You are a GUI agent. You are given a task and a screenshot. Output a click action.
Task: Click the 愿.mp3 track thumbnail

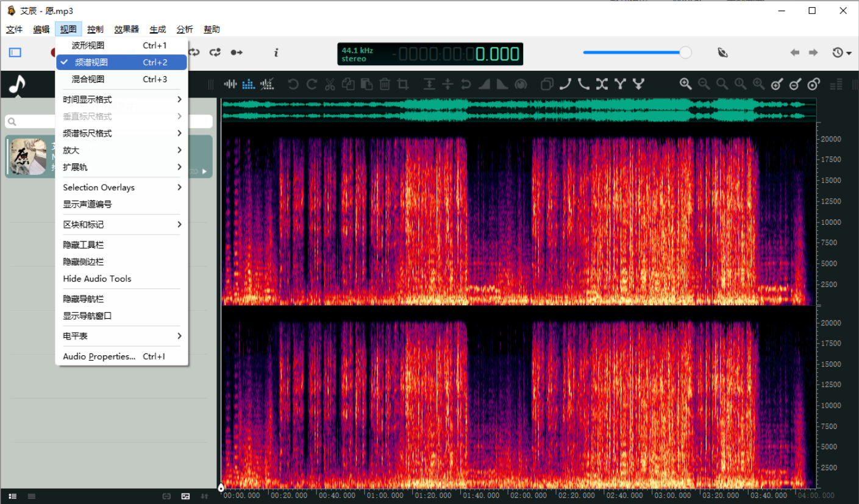point(29,157)
